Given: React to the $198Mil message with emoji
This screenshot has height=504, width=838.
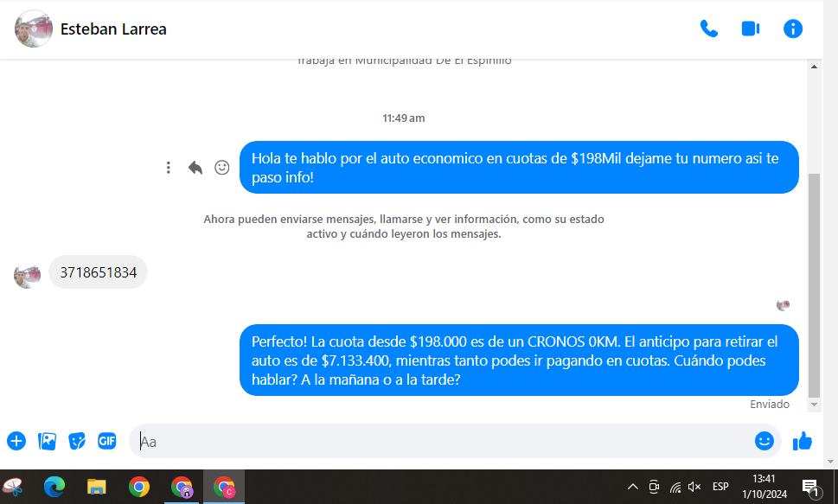Looking at the screenshot, I should 221,168.
